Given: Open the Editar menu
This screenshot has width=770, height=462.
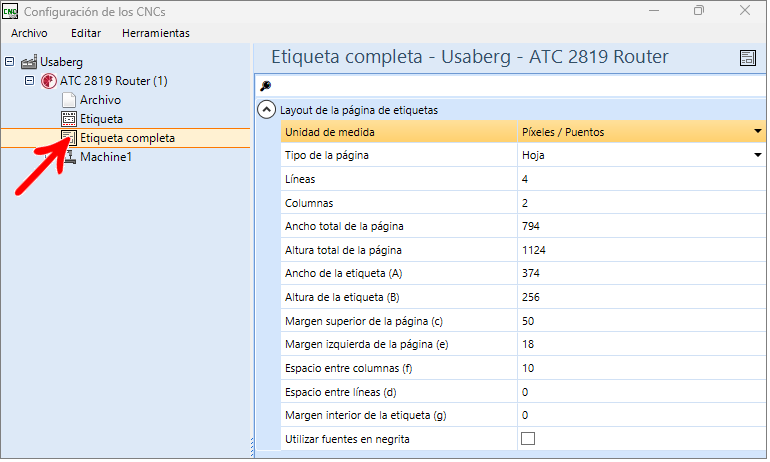Looking at the screenshot, I should click(x=86, y=33).
